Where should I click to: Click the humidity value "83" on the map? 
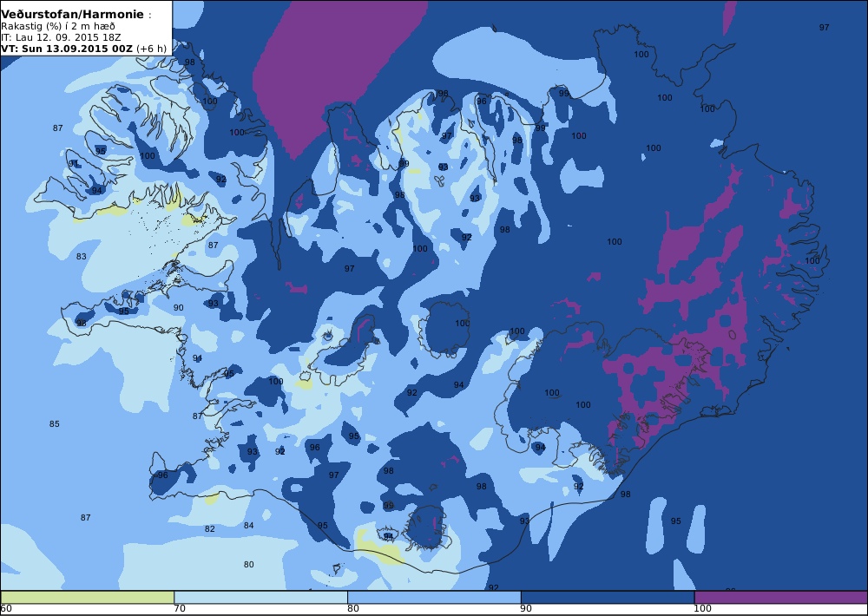(82, 256)
